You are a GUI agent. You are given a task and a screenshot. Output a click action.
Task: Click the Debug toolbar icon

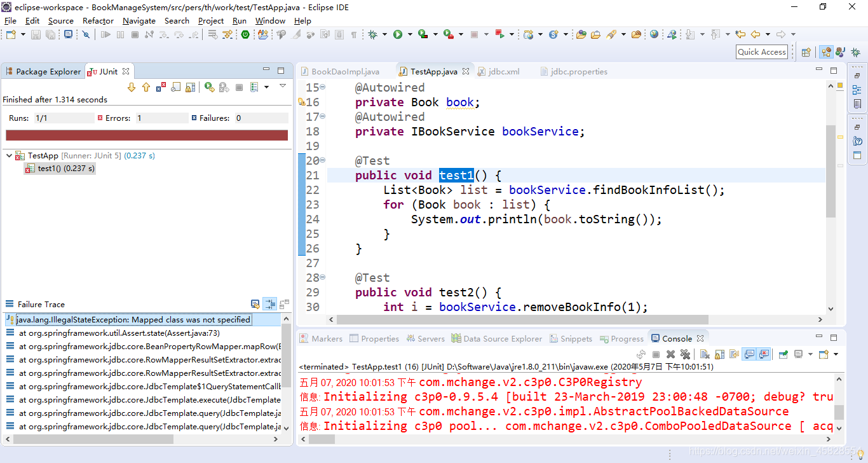coord(372,34)
